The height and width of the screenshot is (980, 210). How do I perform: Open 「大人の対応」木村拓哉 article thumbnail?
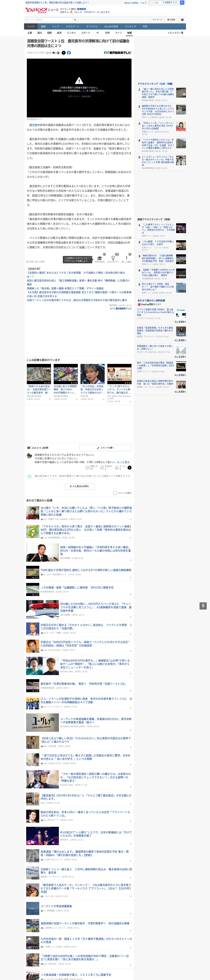click(x=93, y=374)
